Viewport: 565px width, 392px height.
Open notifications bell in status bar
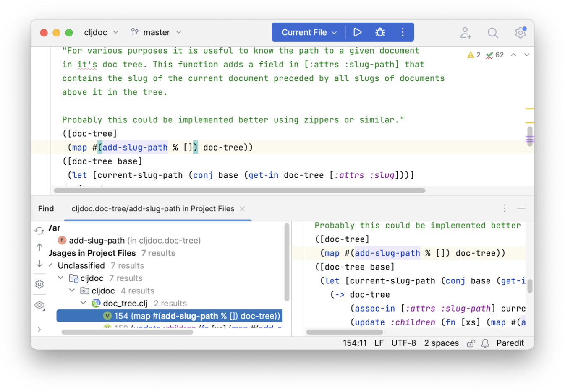pos(485,343)
